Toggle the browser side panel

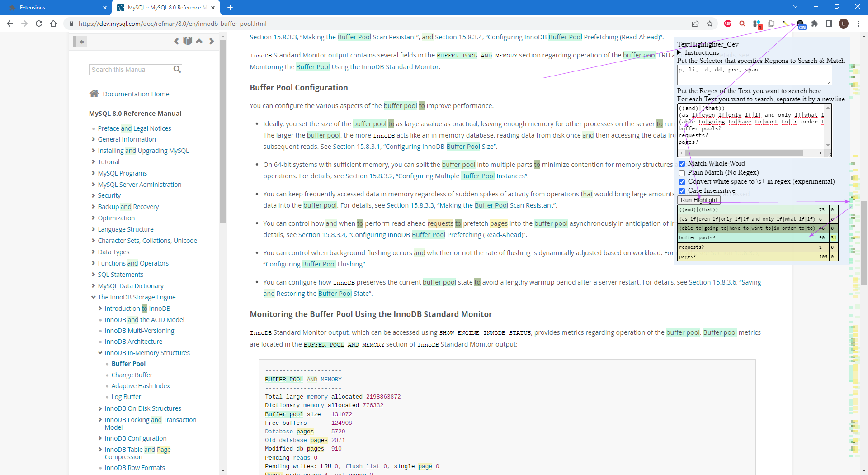829,24
